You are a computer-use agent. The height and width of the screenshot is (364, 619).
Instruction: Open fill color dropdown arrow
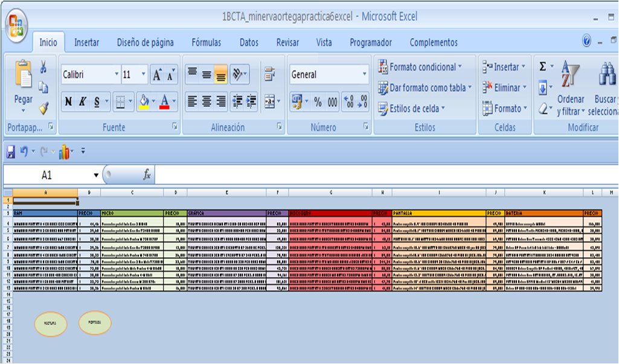pos(153,102)
